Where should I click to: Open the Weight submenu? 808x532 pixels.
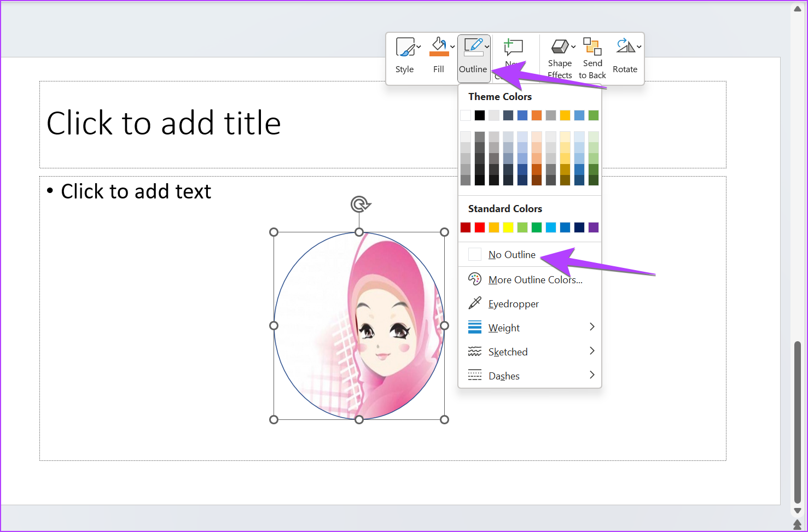click(x=503, y=328)
